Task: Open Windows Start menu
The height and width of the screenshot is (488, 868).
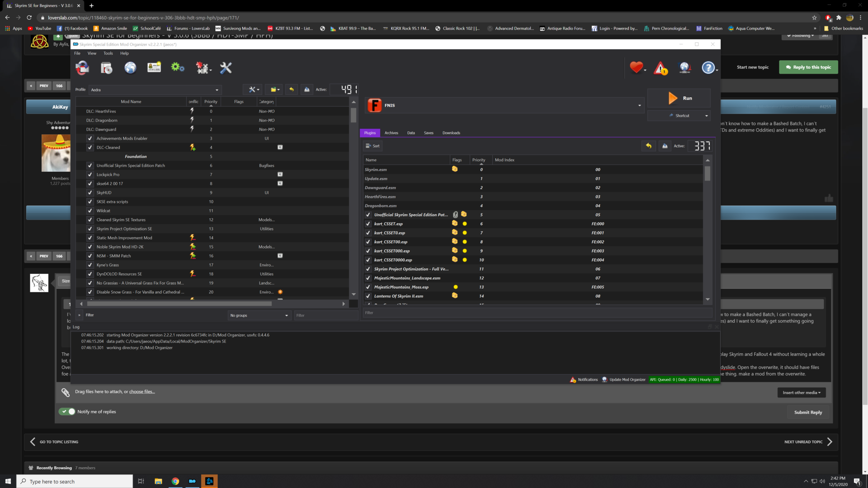Action: [x=8, y=481]
